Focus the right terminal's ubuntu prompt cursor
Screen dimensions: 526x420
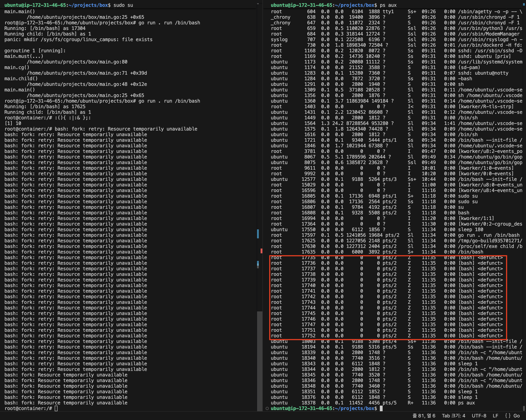point(381,409)
